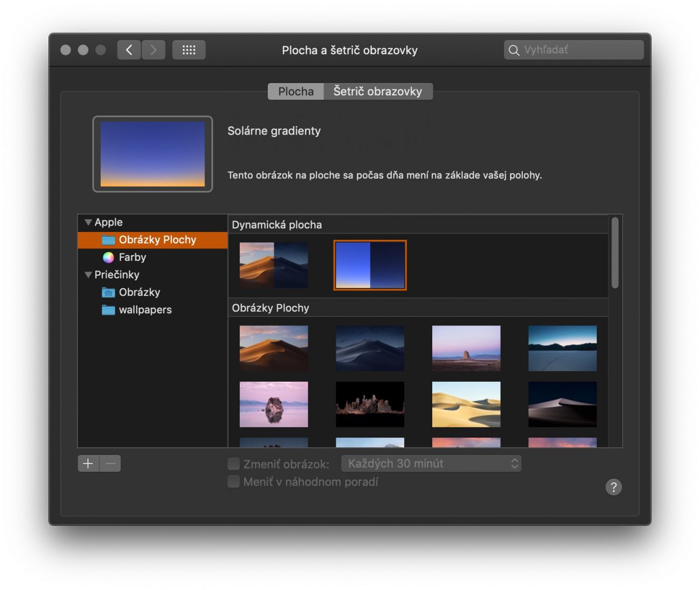
Task: Collapse the Apple section triangle
Action: [x=88, y=223]
